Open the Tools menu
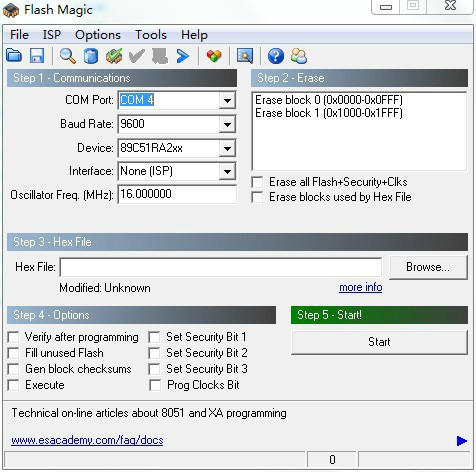This screenshot has height=472, width=476. [x=151, y=35]
